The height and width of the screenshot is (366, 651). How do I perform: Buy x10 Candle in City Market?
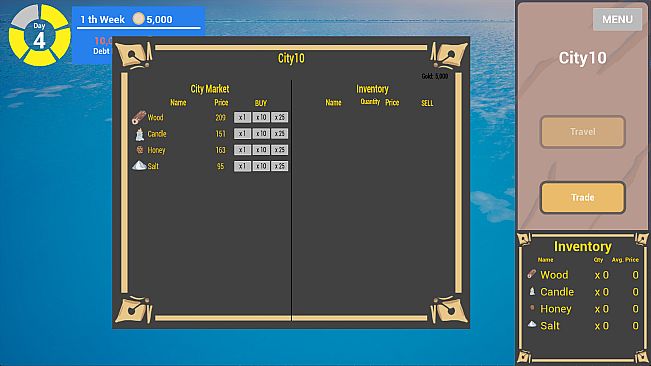point(261,134)
